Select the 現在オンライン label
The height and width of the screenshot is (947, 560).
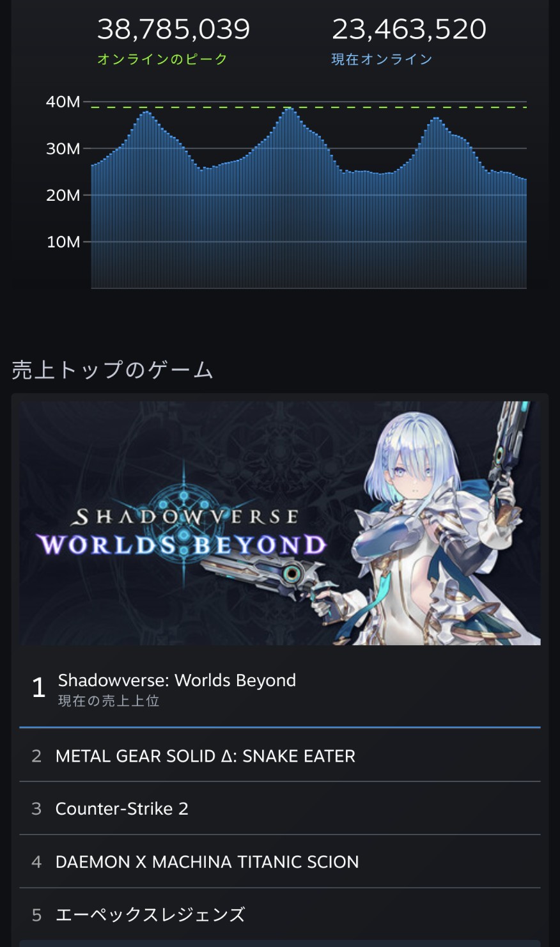[x=382, y=59]
